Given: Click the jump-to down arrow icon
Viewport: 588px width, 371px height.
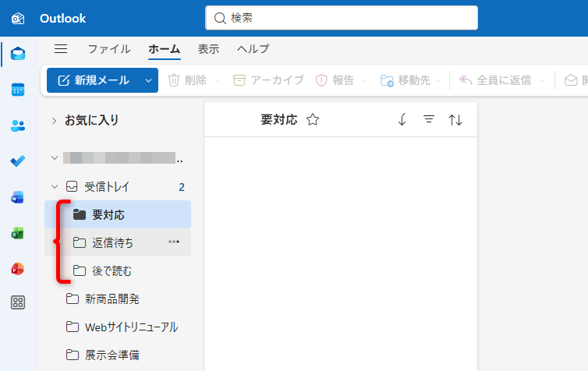Looking at the screenshot, I should click(402, 119).
